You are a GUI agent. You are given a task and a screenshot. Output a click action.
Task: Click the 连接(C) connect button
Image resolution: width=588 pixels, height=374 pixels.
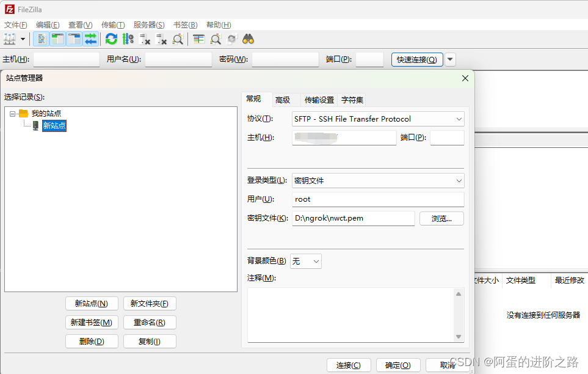point(349,365)
